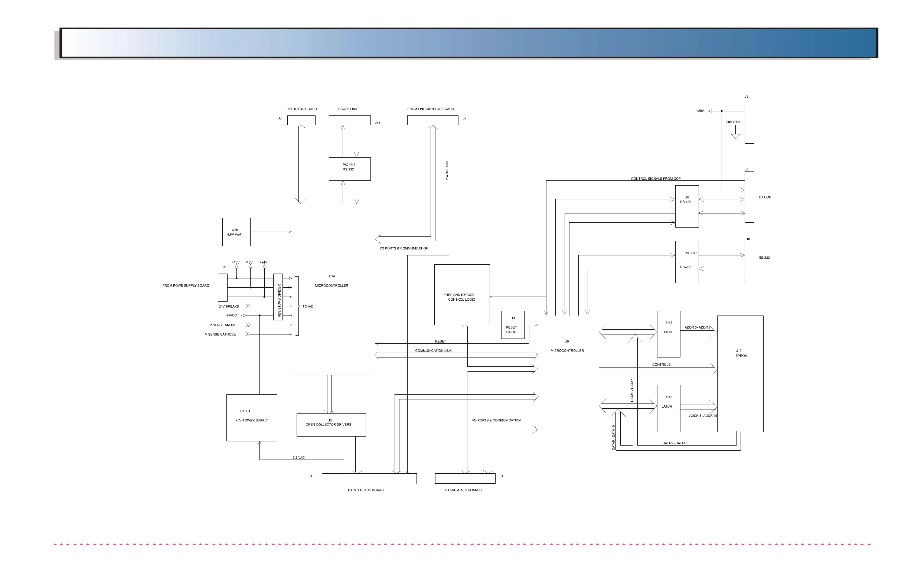Select the J5 connector labeled To OCP
Viewport: 908px width, 588px height.
coord(749,196)
